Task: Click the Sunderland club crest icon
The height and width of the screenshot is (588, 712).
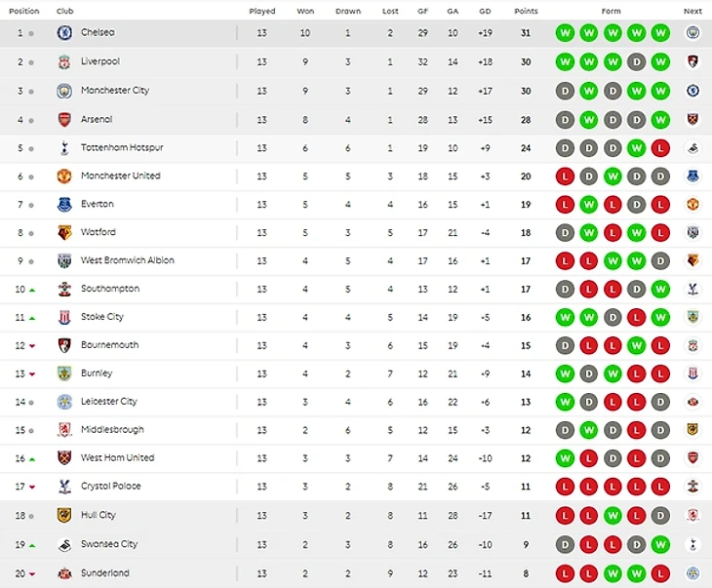Action: click(x=64, y=573)
